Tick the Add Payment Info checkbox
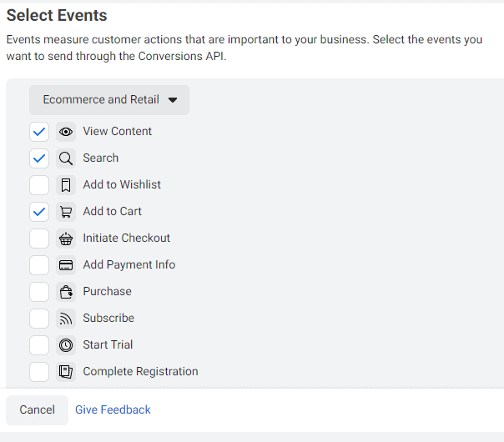 (x=39, y=265)
